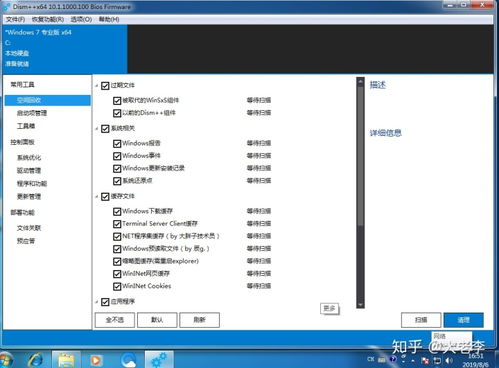Uncheck 以前的Dism++组件
The width and height of the screenshot is (499, 368).
(117, 113)
